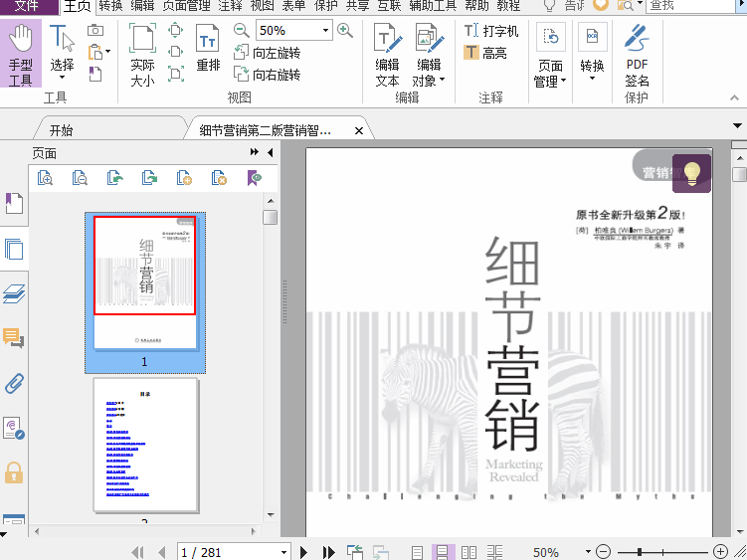Rotate view right (向右旋转)
This screenshot has width=747, height=560.
tap(267, 75)
